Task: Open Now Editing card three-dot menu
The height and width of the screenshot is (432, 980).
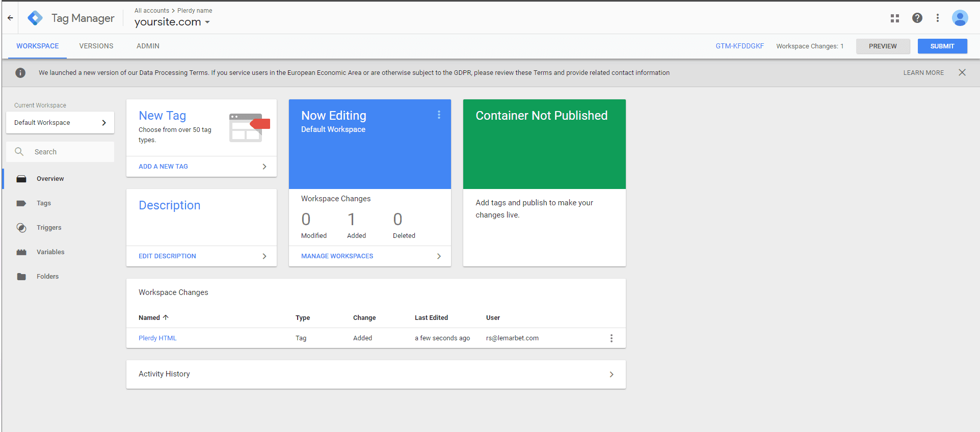Action: click(439, 115)
